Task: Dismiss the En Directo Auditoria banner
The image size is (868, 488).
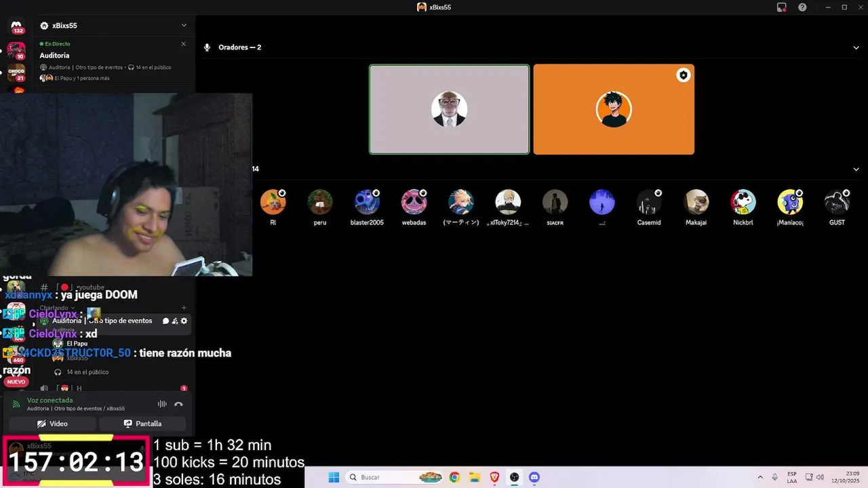Action: click(183, 43)
